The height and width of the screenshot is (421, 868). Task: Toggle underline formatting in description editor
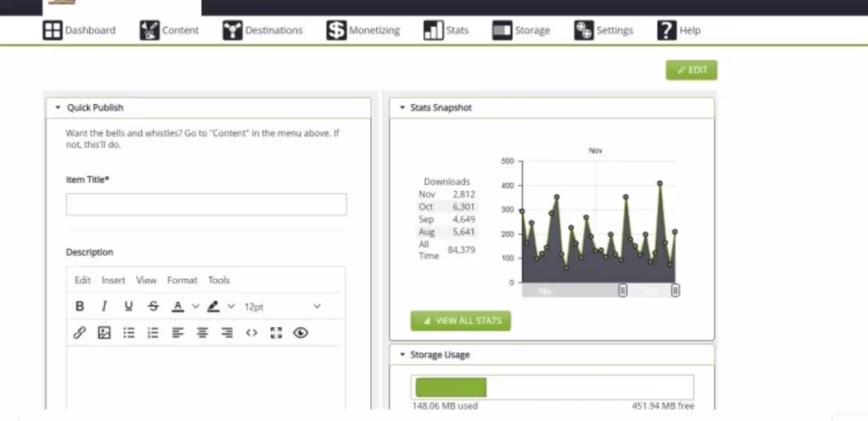pyautogui.click(x=129, y=306)
